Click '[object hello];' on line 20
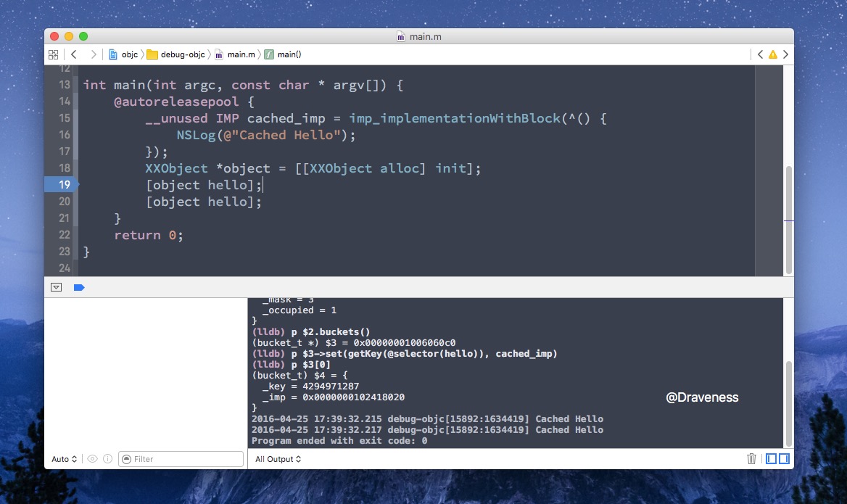This screenshot has height=504, width=847. click(x=204, y=202)
